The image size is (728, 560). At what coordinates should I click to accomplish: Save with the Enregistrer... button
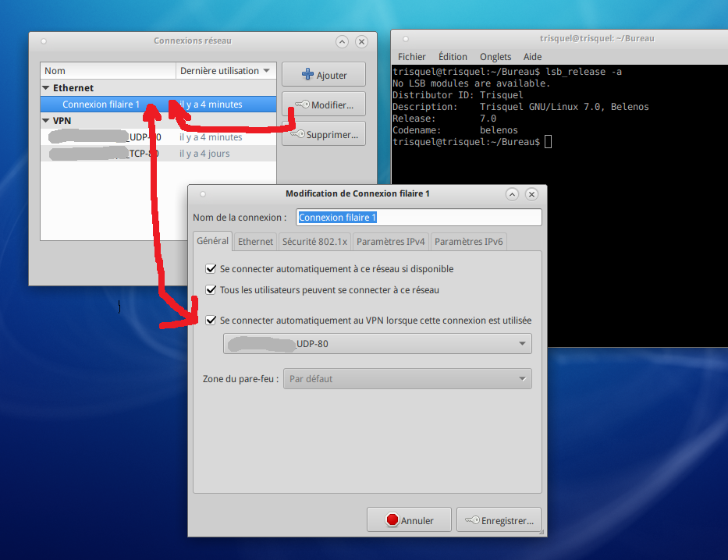(x=499, y=519)
